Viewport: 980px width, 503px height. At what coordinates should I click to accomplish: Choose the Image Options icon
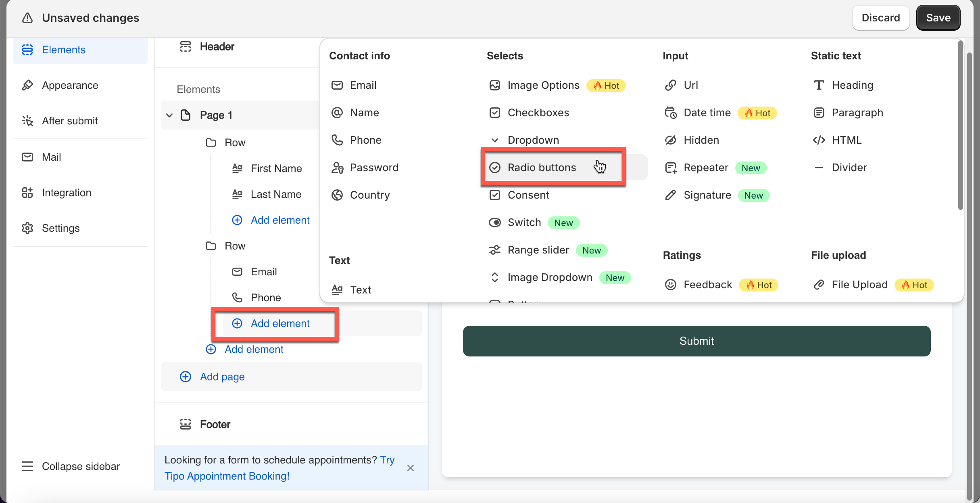(x=494, y=85)
